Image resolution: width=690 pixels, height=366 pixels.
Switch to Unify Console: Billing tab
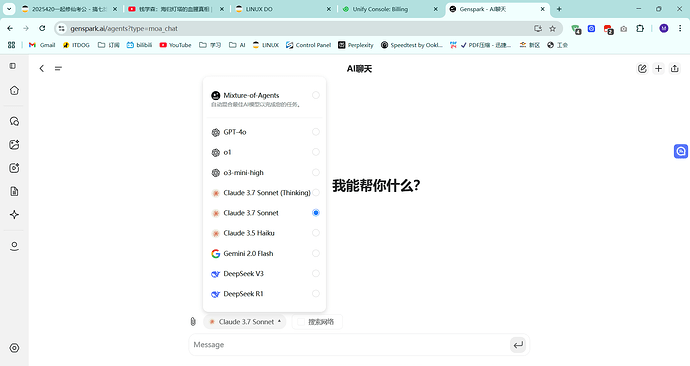tap(390, 9)
